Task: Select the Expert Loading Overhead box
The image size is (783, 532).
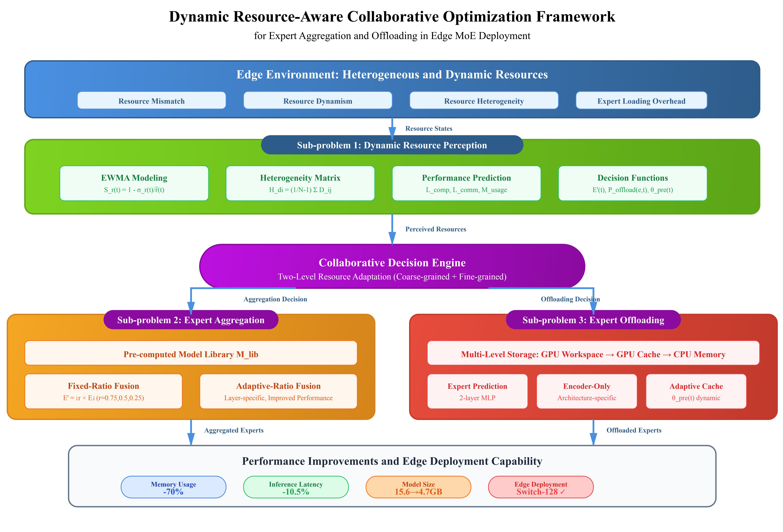Action: click(641, 100)
